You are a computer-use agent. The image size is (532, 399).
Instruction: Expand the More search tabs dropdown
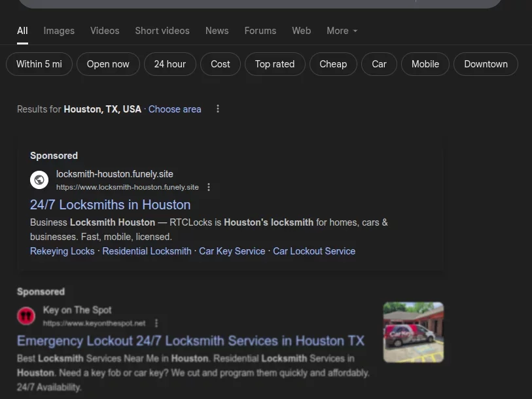342,31
